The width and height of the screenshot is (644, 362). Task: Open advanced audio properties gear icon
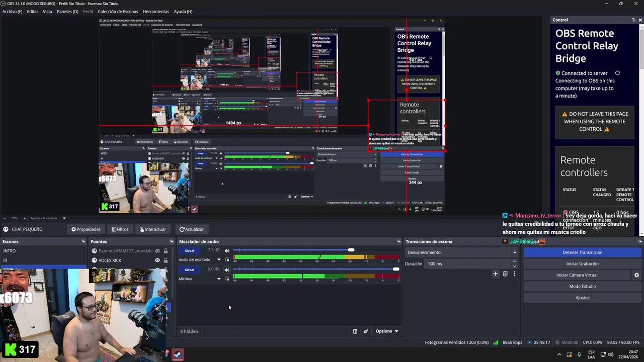pos(366,331)
